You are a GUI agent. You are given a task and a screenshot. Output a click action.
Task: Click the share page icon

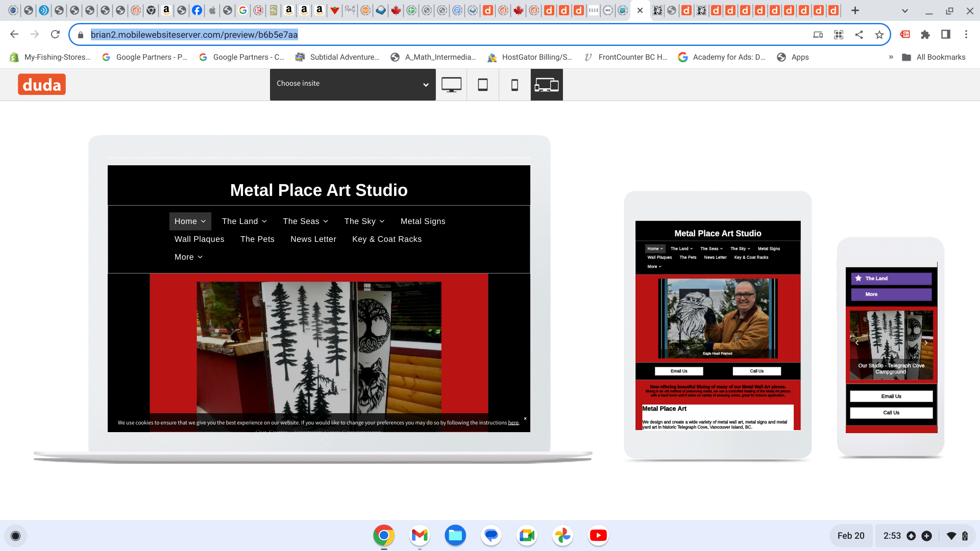[x=859, y=35]
